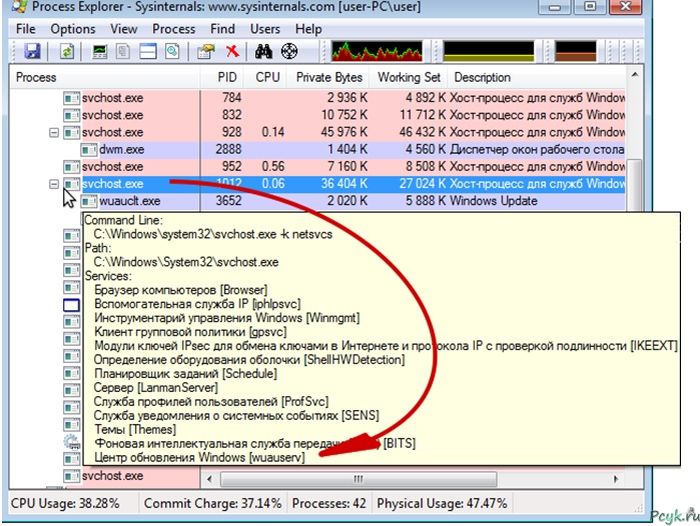
Task: Click the CPU usage history graph
Action: tap(377, 51)
